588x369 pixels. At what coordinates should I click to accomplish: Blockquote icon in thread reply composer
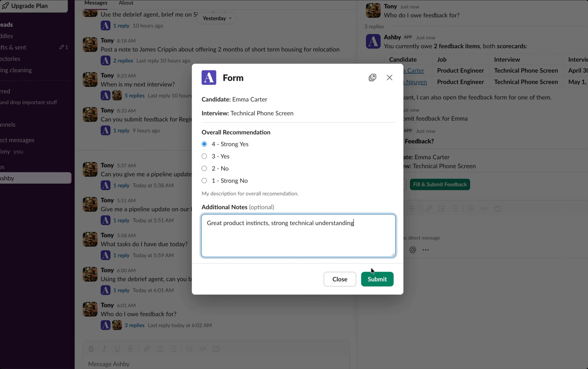(471, 209)
